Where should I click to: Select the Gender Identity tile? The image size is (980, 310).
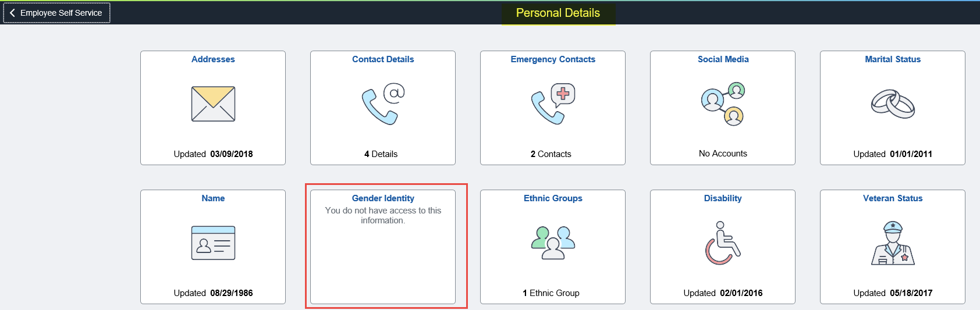pos(383,247)
